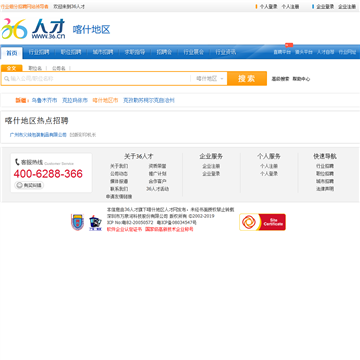The image size is (360, 360).
Task: Click 个人注册 in the top bar
Action: [x=290, y=6]
